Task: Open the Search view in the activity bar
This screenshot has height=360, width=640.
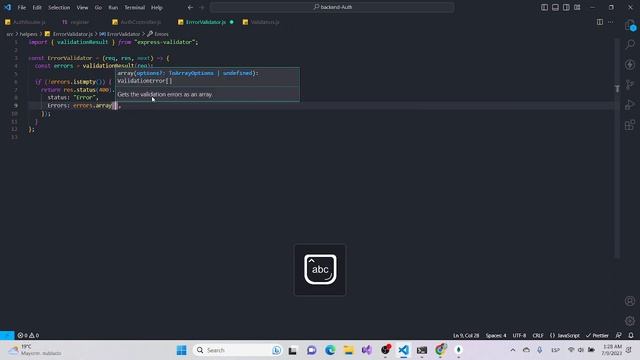Action: (x=630, y=44)
